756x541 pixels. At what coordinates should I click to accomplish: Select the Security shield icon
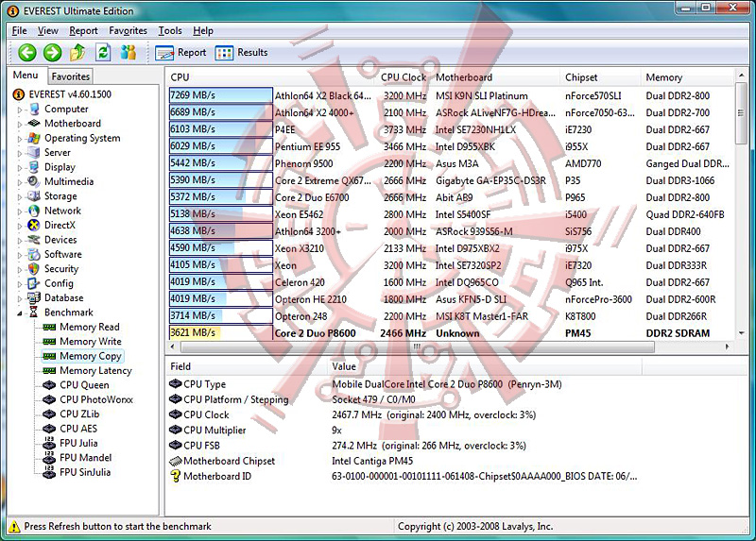click(34, 269)
